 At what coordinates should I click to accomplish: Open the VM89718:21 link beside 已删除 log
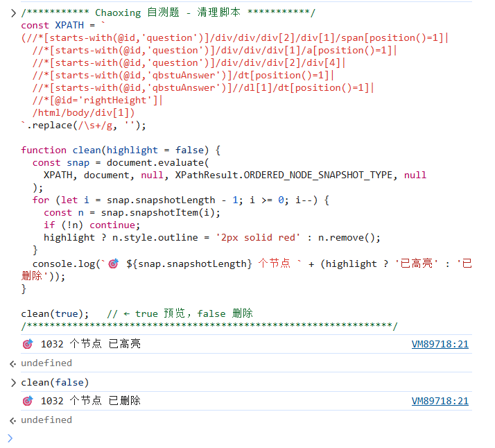440,401
